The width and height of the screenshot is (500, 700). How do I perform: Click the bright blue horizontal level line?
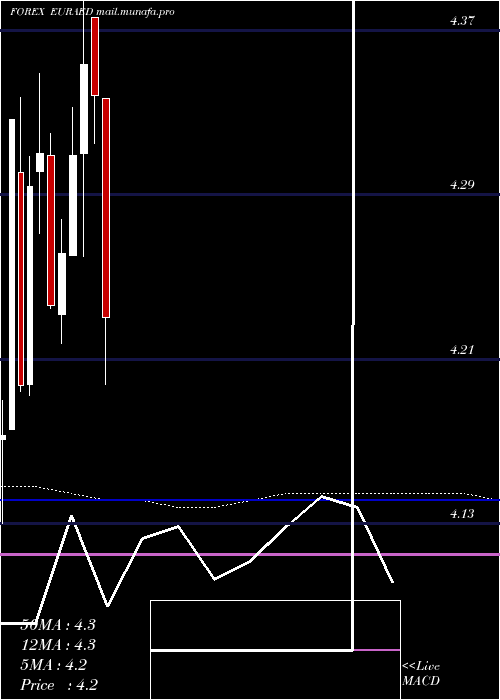pyautogui.click(x=250, y=500)
